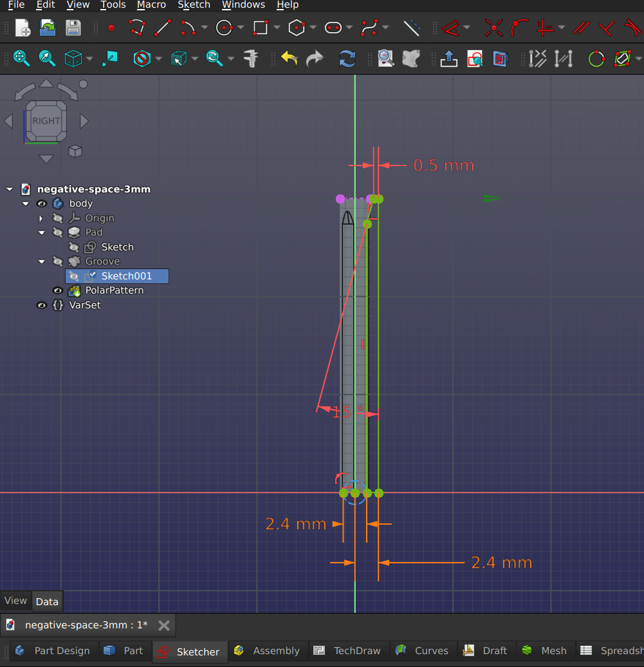Select the Line sketch tool
The image size is (644, 667).
pyautogui.click(x=162, y=28)
